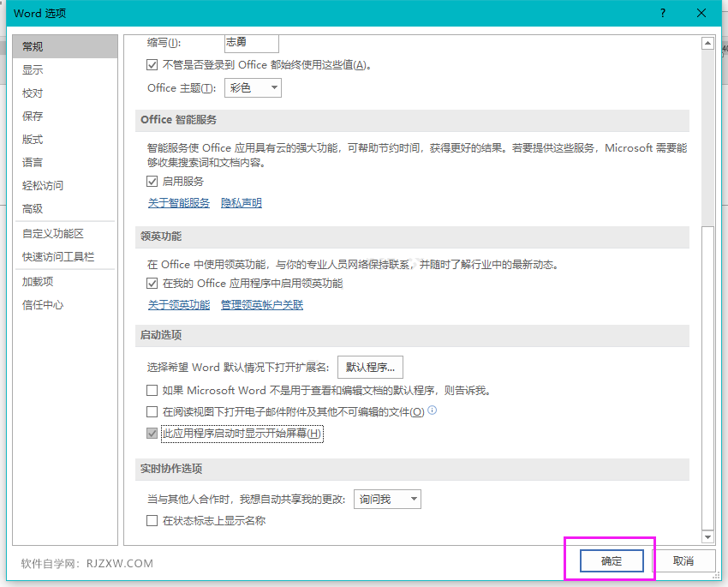The width and height of the screenshot is (728, 587).
Task: Click the 默认程序 button
Action: [369, 367]
